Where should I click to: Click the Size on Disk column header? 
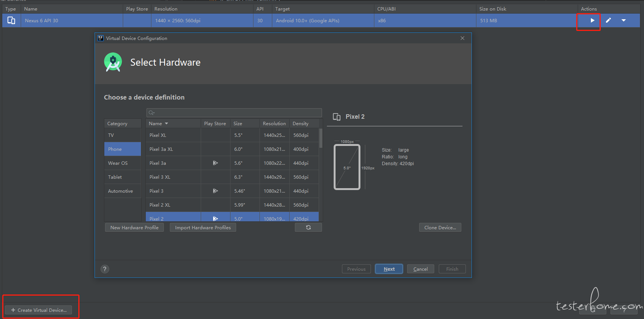pos(527,9)
